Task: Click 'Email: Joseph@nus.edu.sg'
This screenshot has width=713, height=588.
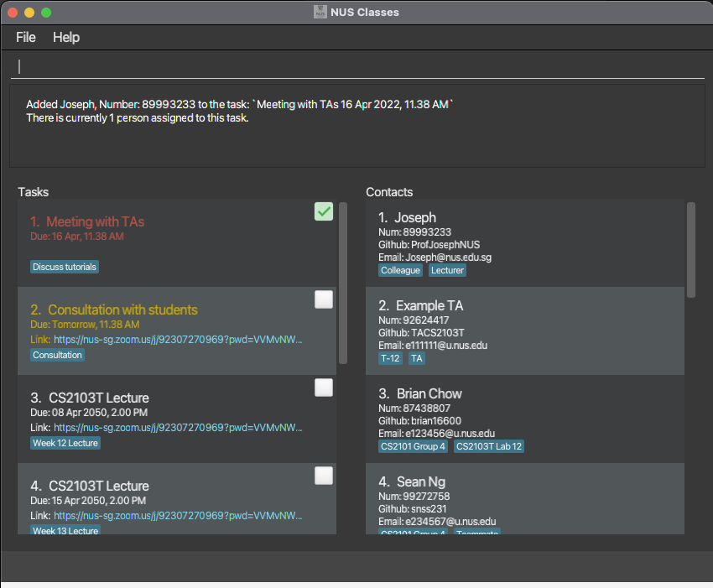Action: point(435,258)
